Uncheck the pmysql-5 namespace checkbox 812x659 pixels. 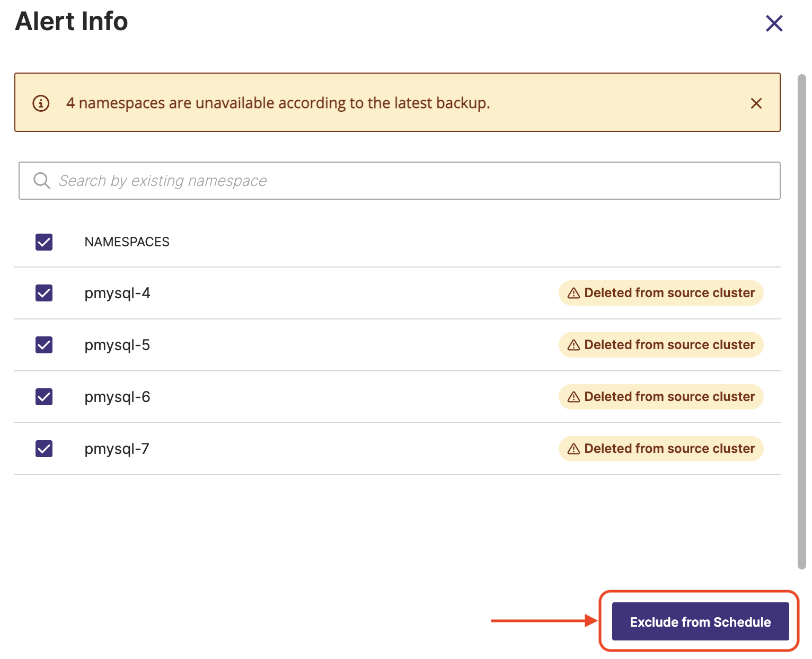(x=44, y=345)
